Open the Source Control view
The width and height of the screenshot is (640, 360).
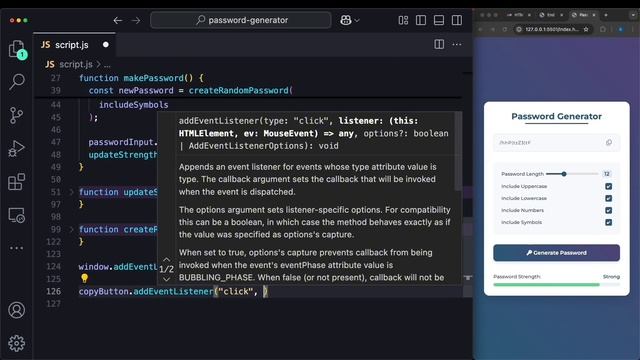tap(16, 116)
